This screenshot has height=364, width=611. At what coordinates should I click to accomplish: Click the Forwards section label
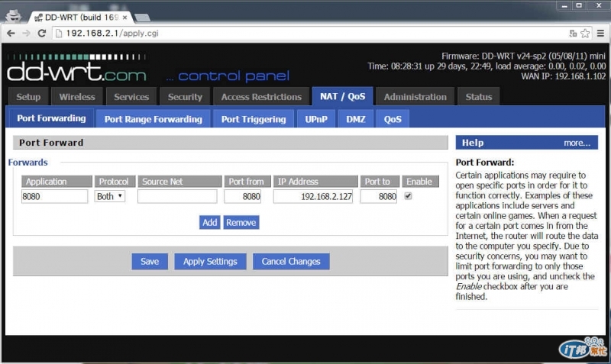[28, 163]
